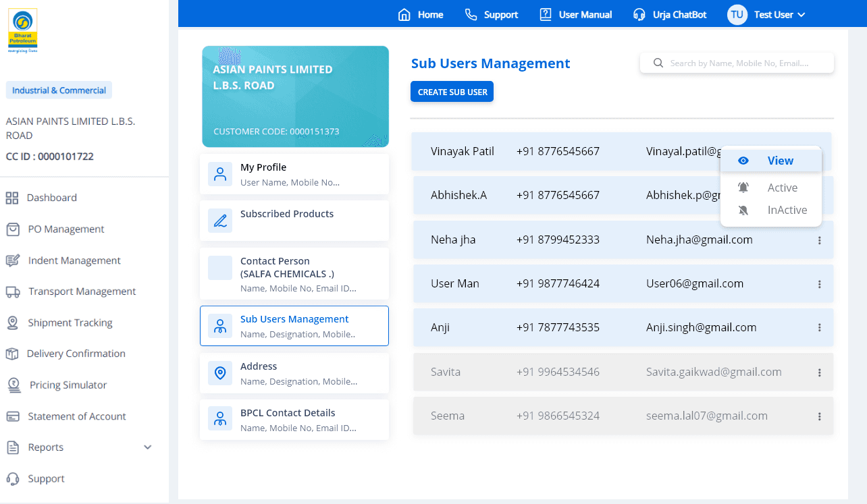
Task: Click the Subscribed Products pencil icon
Action: (220, 221)
